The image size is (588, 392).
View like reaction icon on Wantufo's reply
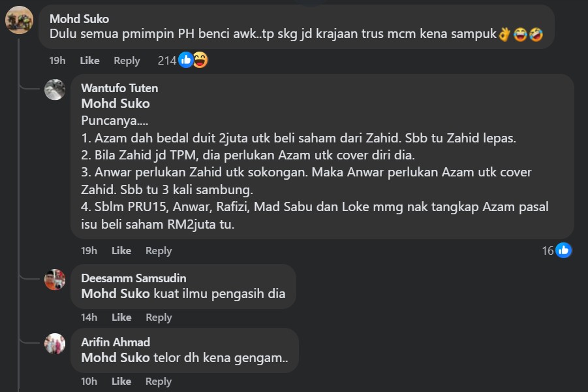563,250
